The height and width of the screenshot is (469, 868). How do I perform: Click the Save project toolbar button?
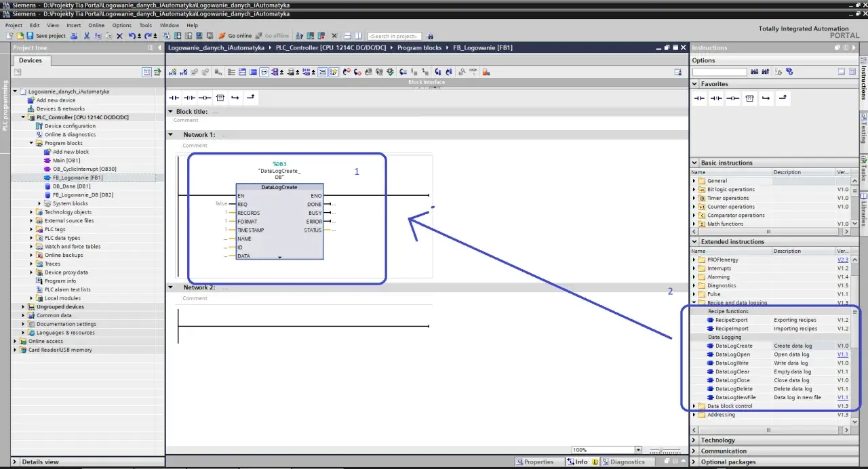click(x=45, y=35)
